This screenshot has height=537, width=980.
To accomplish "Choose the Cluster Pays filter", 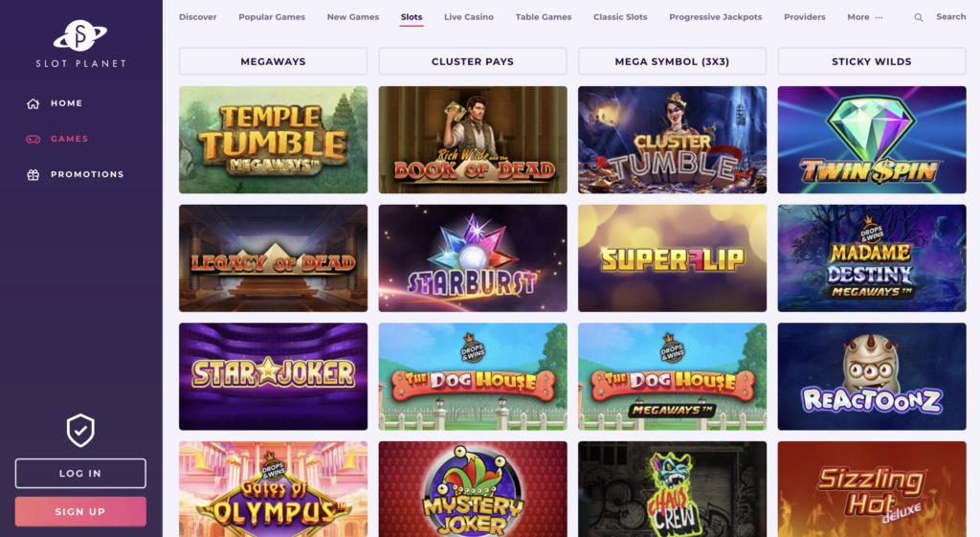I will [x=473, y=61].
